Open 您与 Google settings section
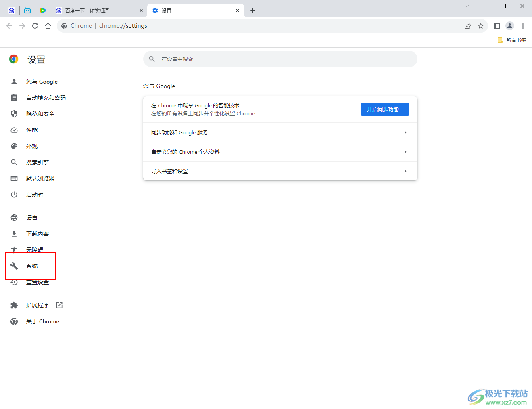 (x=42, y=82)
